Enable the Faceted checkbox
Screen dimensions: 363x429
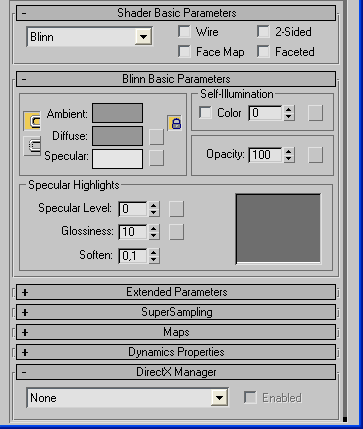point(263,52)
